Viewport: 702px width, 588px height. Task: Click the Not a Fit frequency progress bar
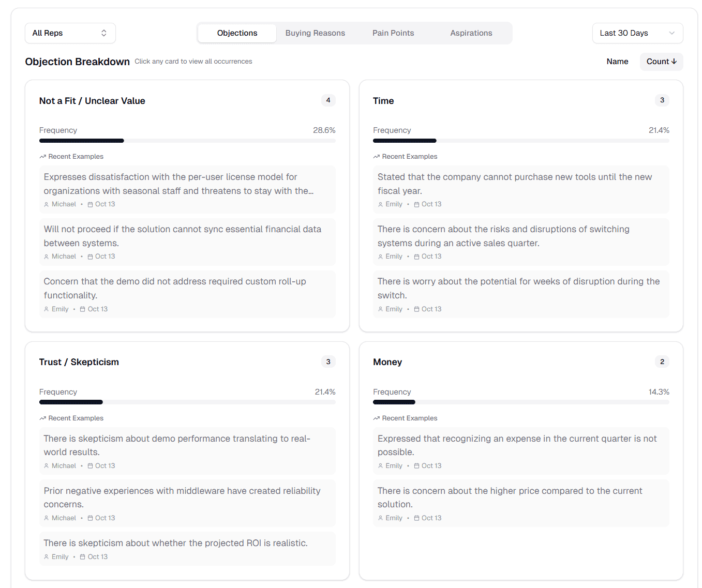tap(187, 141)
